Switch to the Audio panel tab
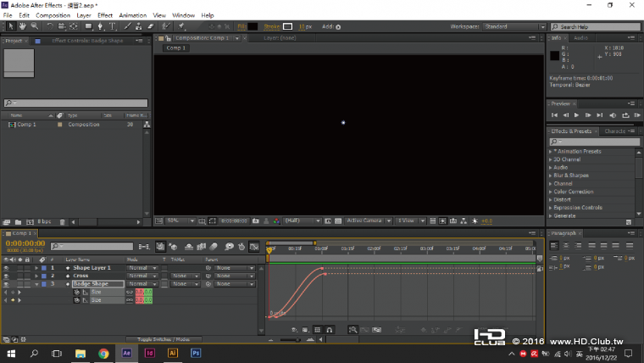The width and height of the screenshot is (644, 363). point(581,38)
